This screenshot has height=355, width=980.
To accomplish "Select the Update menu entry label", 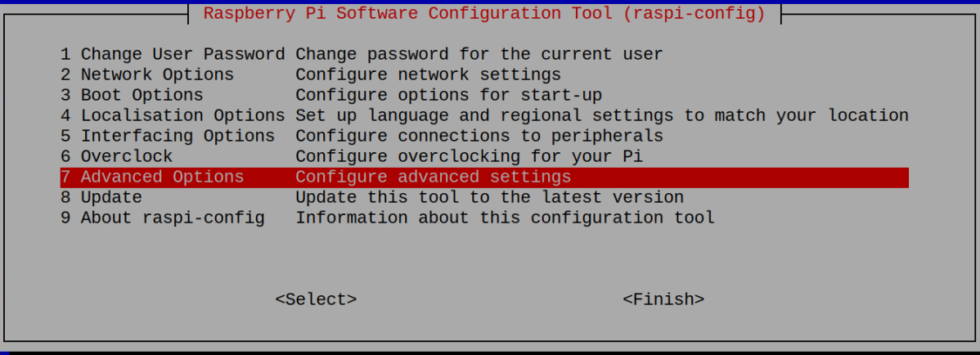I will click(101, 197).
